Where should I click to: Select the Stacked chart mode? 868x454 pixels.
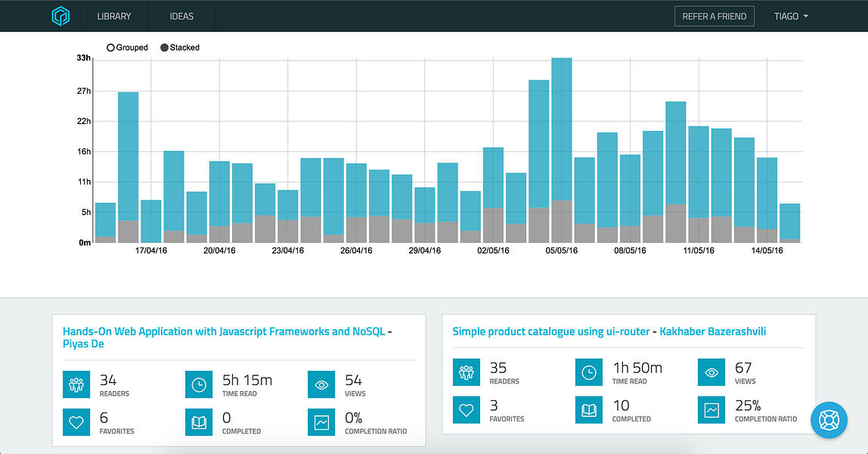click(x=165, y=48)
